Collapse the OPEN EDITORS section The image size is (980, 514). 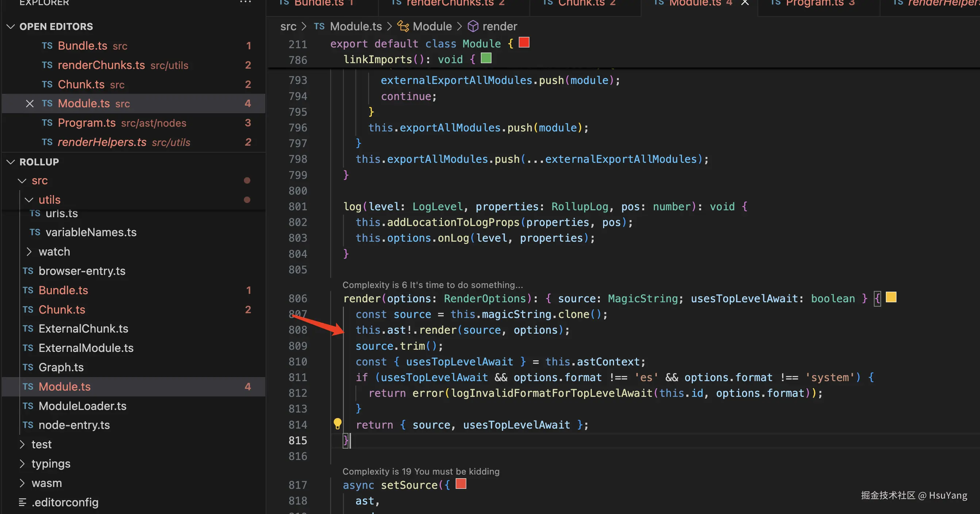(x=11, y=26)
